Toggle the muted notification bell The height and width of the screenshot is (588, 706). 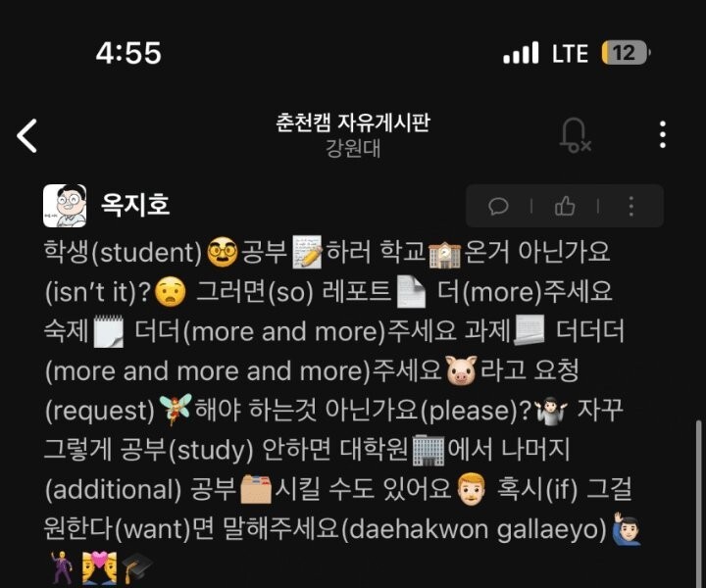coord(575,135)
